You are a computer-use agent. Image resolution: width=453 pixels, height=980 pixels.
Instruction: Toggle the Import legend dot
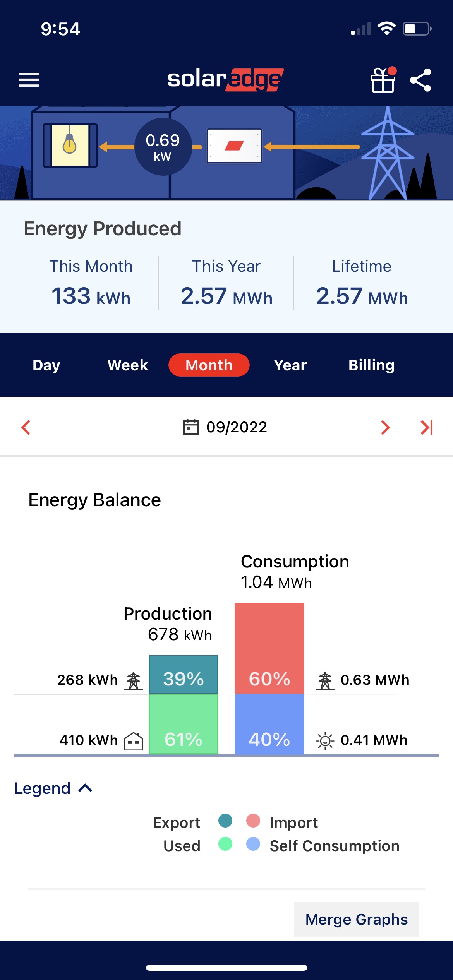point(253,821)
